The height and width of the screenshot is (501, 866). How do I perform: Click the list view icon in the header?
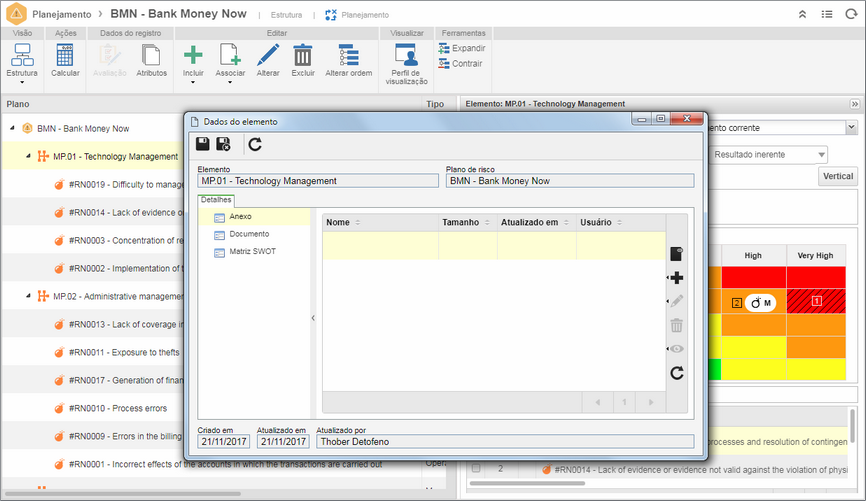pyautogui.click(x=827, y=14)
